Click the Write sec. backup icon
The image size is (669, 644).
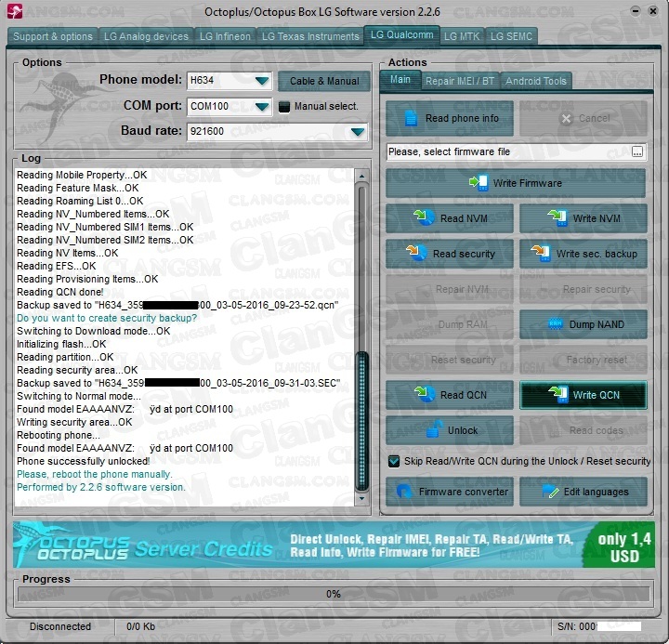click(x=541, y=253)
